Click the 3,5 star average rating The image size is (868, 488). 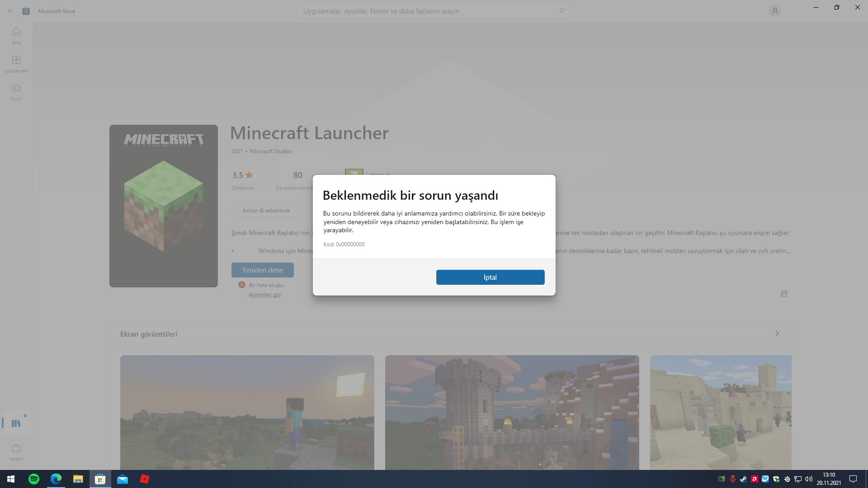242,175
